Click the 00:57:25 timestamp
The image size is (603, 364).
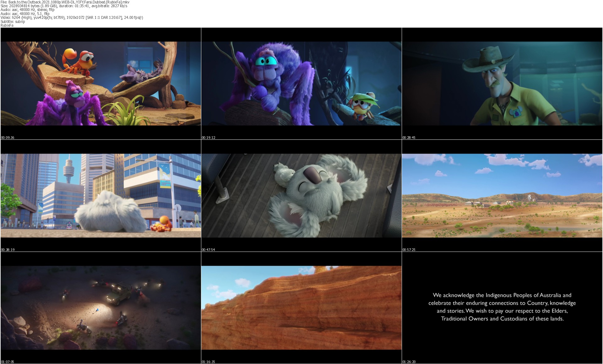tap(409, 250)
